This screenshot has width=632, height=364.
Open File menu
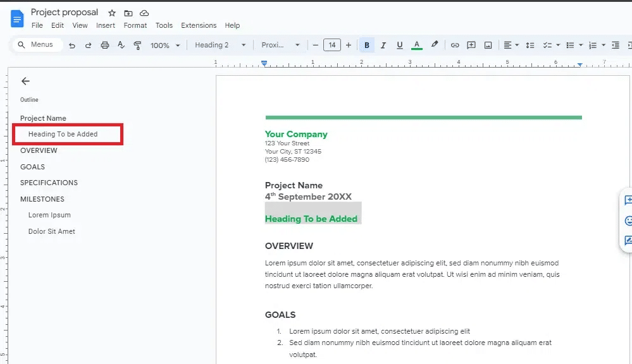coord(37,25)
